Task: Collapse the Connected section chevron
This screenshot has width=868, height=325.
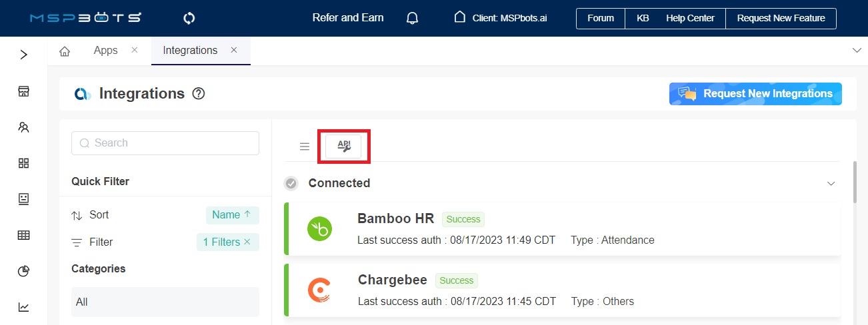Action: coord(831,183)
